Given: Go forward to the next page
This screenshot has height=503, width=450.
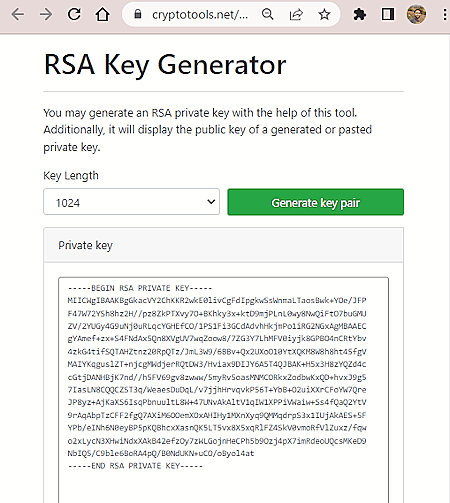Looking at the screenshot, I should (46, 15).
